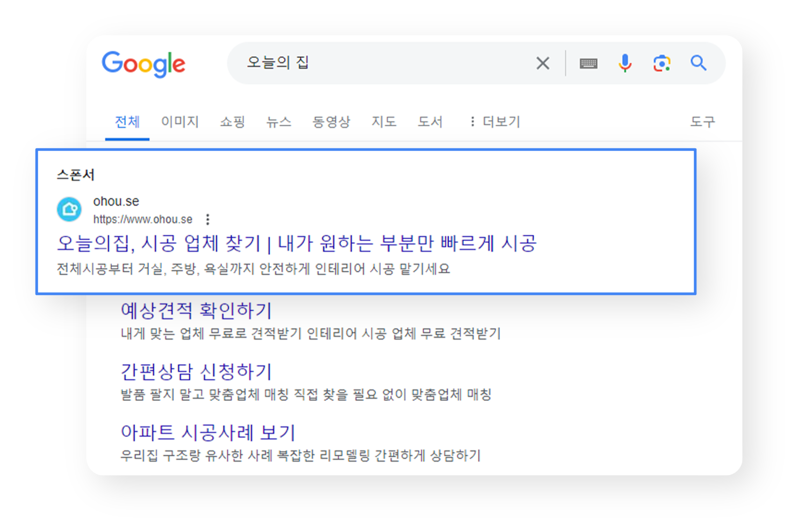Start voice search with microphone icon

(625, 63)
